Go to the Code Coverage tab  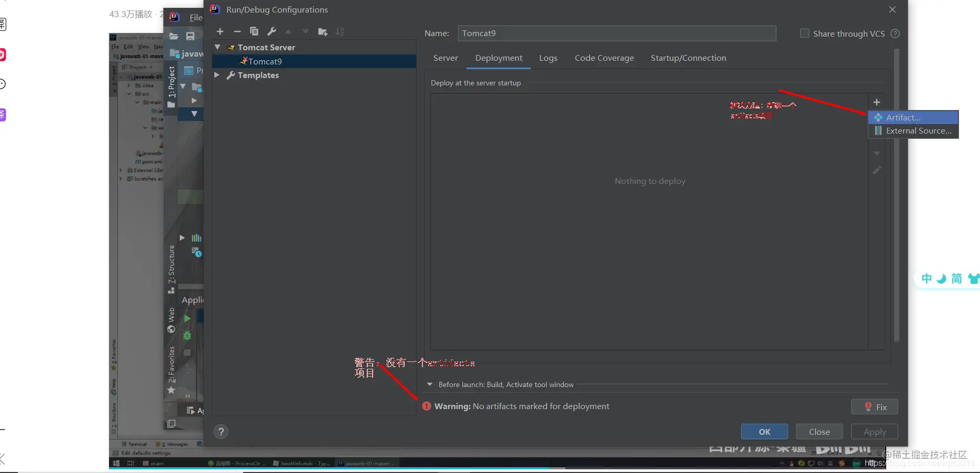604,58
